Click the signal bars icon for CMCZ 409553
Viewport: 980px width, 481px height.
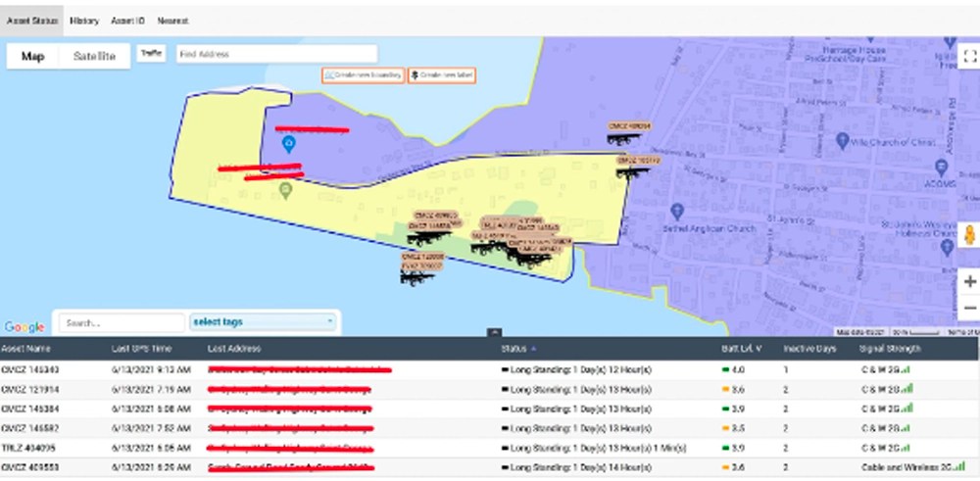tap(960, 466)
